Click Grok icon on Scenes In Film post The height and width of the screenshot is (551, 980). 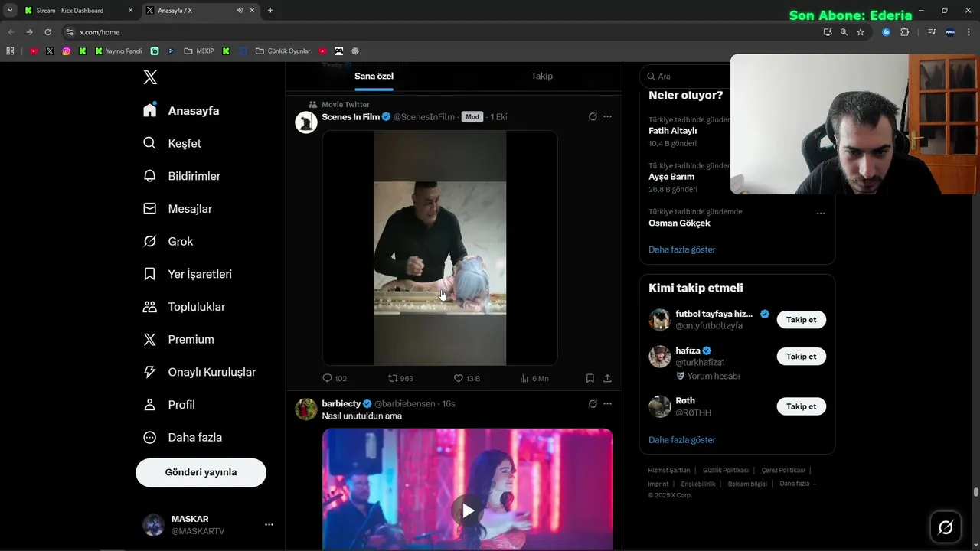[593, 116]
